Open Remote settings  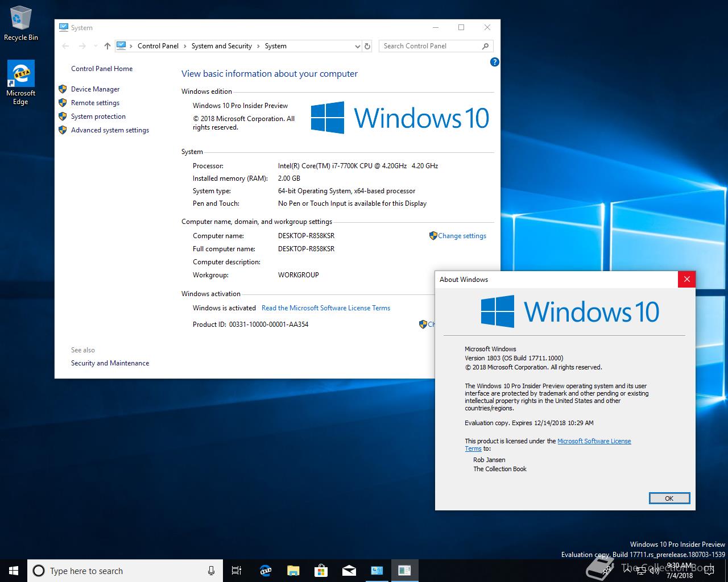coord(95,103)
